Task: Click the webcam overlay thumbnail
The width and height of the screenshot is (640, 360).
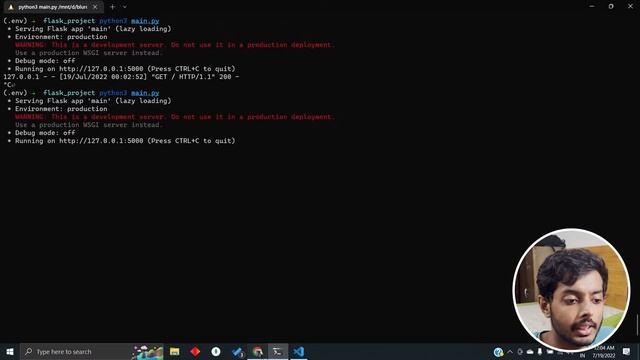Action: (x=571, y=289)
